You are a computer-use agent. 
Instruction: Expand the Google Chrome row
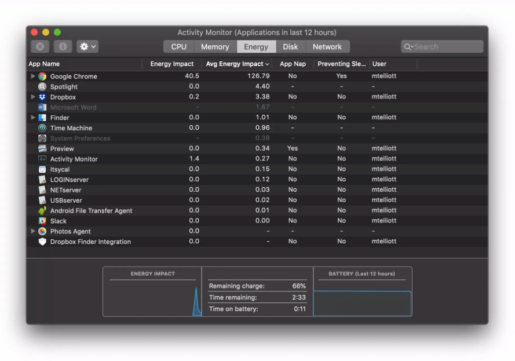(33, 76)
